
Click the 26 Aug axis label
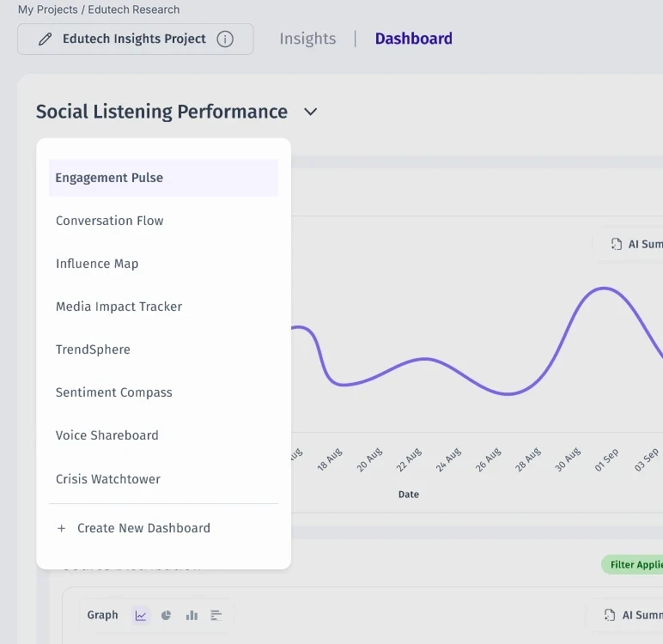(488, 459)
